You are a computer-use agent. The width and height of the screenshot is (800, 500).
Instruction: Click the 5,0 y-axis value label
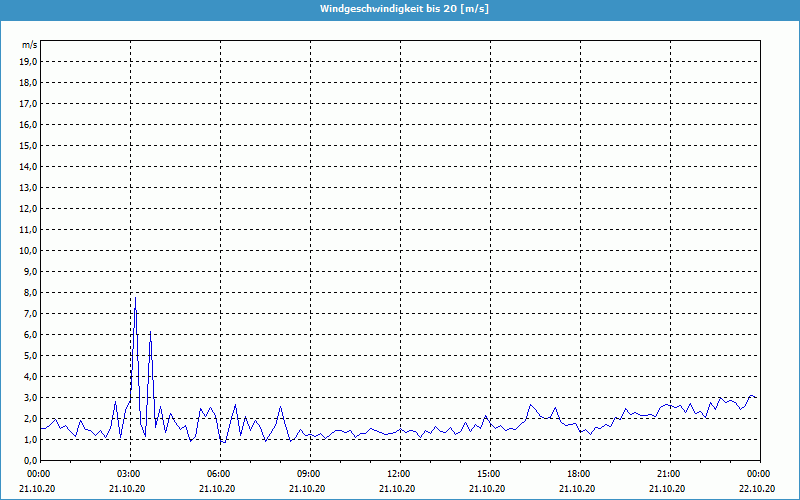pyautogui.click(x=30, y=355)
